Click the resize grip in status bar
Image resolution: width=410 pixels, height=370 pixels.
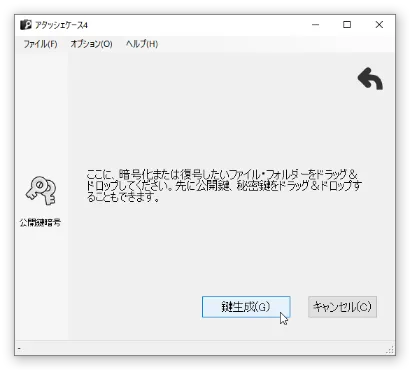point(390,349)
